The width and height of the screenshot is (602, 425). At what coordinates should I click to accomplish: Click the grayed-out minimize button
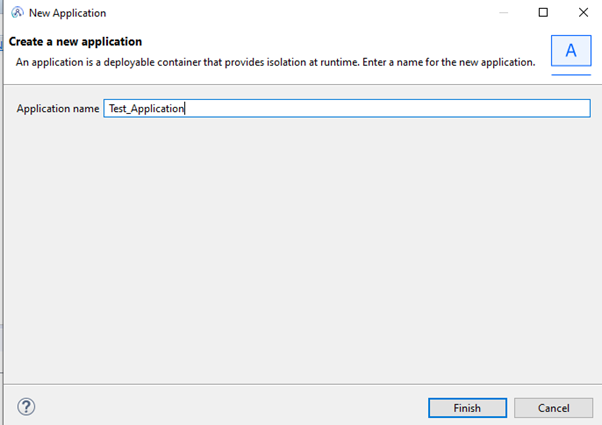click(503, 13)
